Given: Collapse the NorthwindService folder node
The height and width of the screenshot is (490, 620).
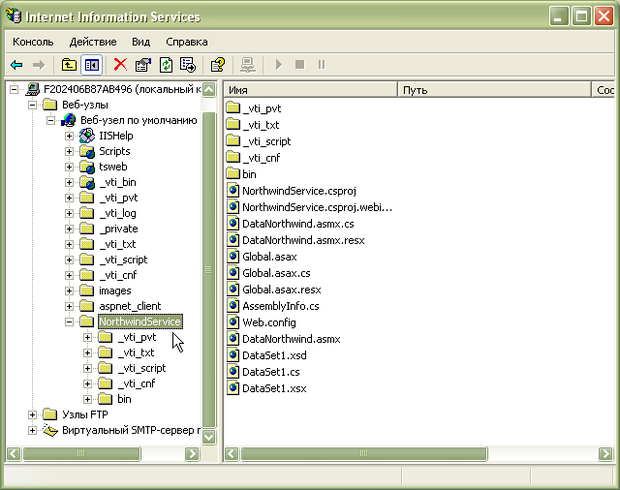Looking at the screenshot, I should (69, 322).
